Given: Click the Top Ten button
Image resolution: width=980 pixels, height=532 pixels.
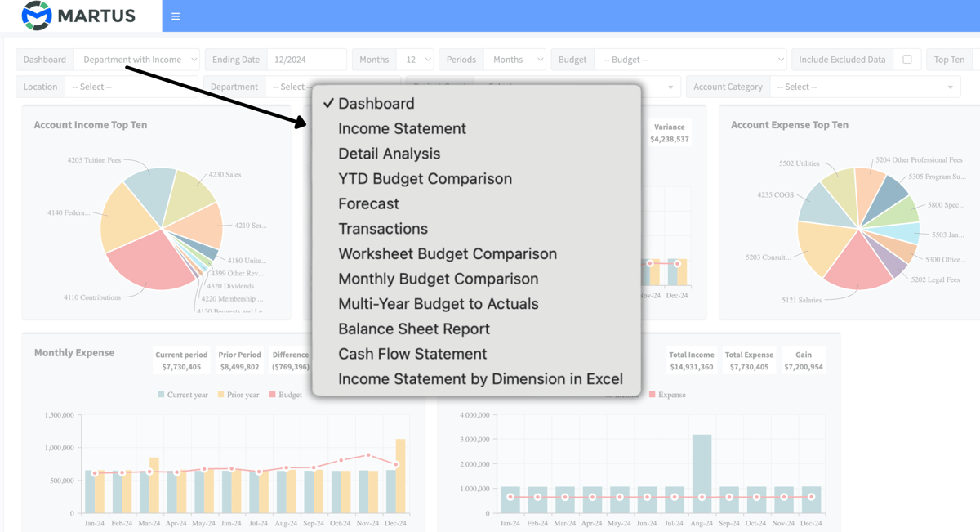Looking at the screenshot, I should 949,60.
